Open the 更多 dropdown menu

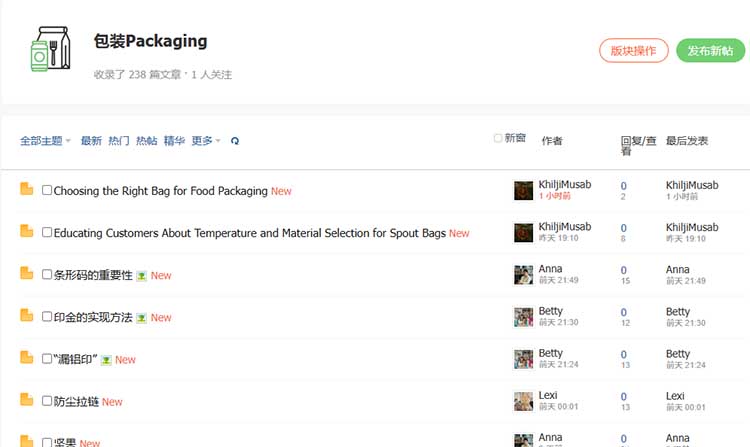point(205,141)
